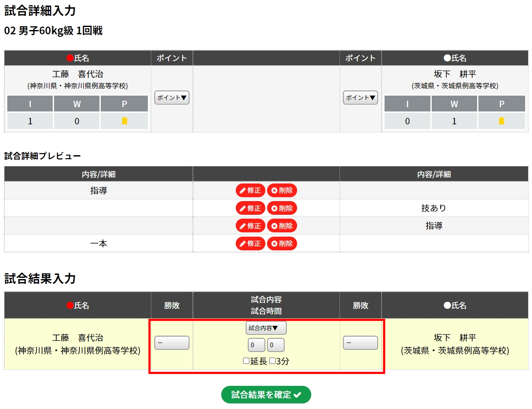The height and width of the screenshot is (409, 532).
Task: Click yellow penalty card for 工藤 喜代治
Action: pos(124,121)
